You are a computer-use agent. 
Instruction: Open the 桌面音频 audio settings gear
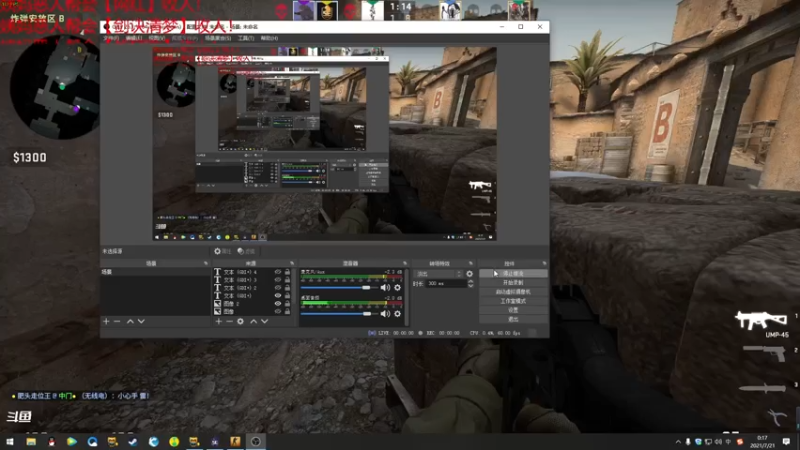pyautogui.click(x=397, y=314)
